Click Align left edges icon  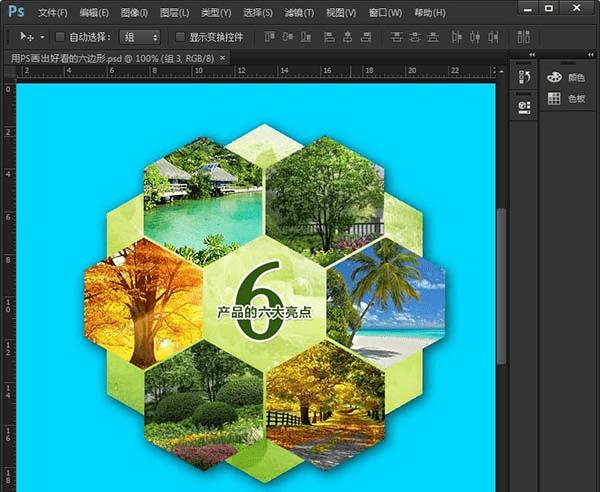pyautogui.click(x=329, y=37)
